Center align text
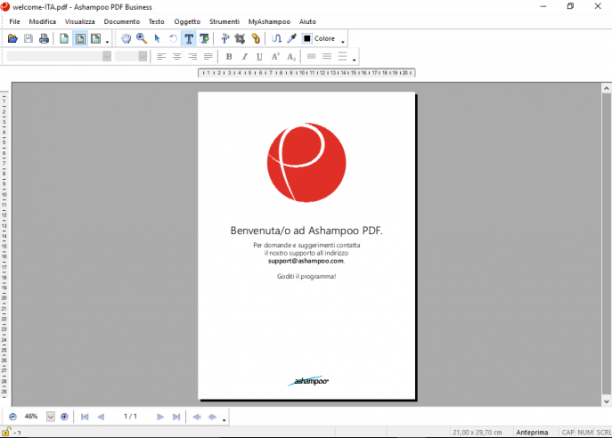This screenshot has width=612, height=438. click(177, 57)
